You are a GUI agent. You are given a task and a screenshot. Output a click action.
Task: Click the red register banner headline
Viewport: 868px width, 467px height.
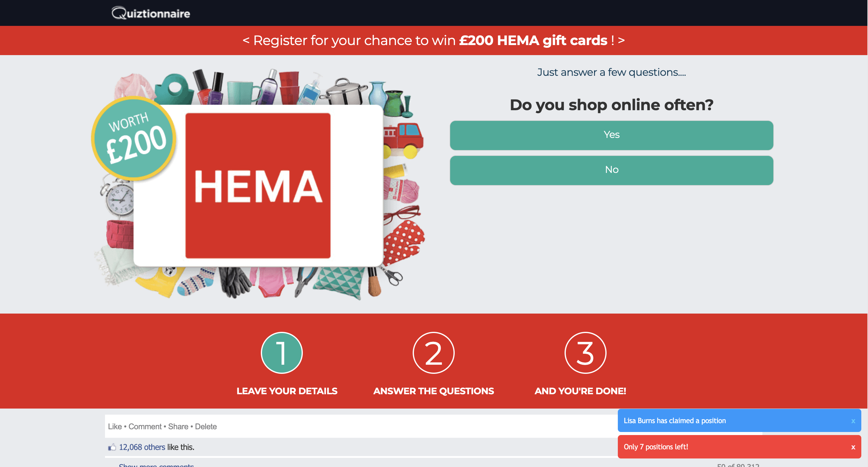433,40
